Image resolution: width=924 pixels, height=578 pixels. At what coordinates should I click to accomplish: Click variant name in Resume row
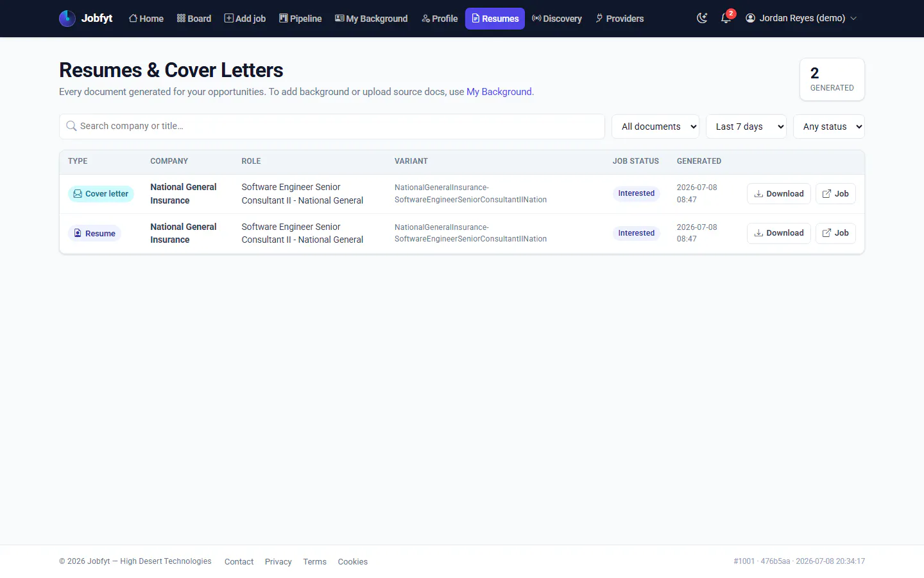pos(471,233)
